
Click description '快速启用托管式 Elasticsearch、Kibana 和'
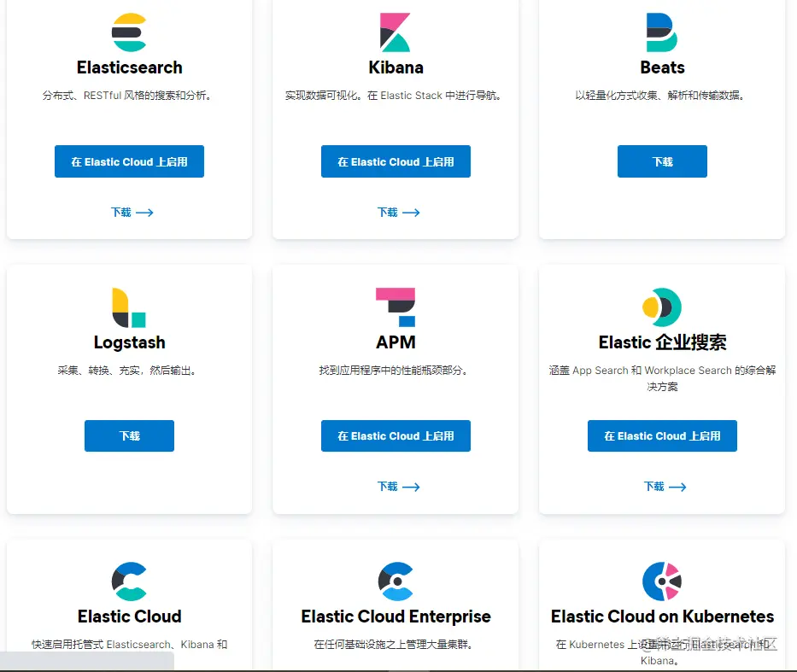129,645
